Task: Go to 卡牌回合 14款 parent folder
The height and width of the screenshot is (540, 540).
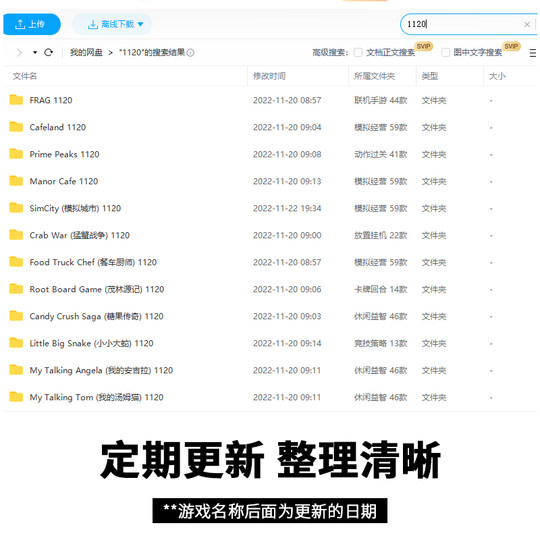Action: point(381,289)
